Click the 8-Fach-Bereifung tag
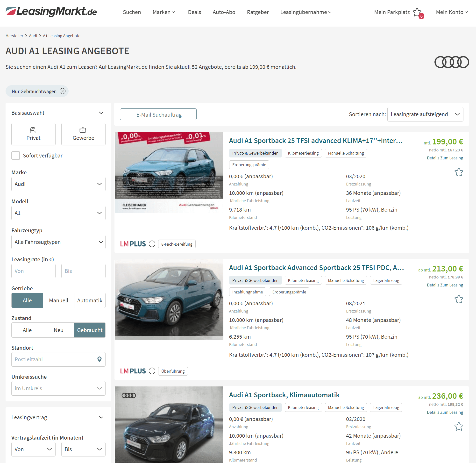This screenshot has height=463, width=476. pos(177,244)
